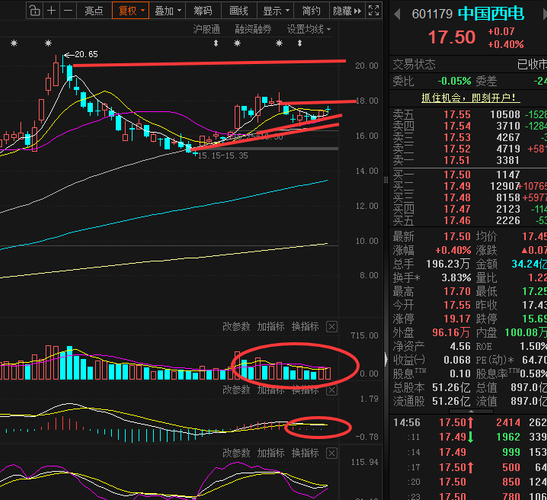Viewport: 547px width, 500px height.
Task: Click 换指标 on the volume panel
Action: [305, 327]
